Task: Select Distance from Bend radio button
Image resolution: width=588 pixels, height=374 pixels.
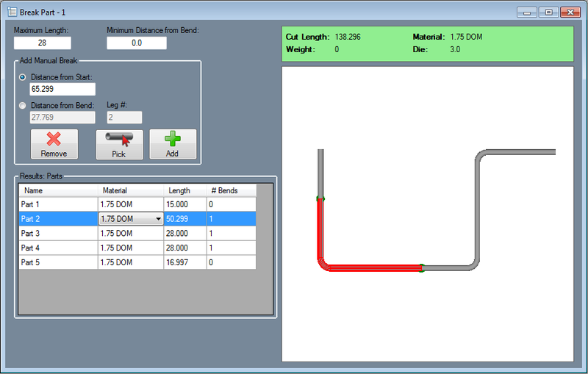Action: click(23, 106)
